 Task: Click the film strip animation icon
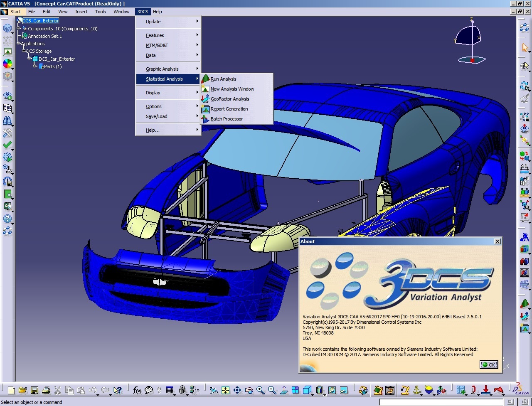pyautogui.click(x=525, y=273)
